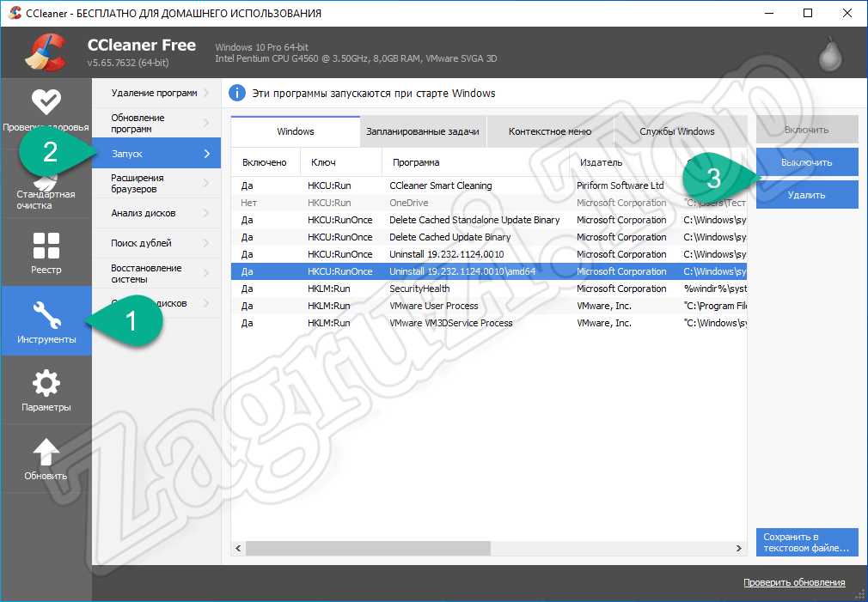Switch to the Windows tab
The image size is (868, 602).
click(x=296, y=131)
